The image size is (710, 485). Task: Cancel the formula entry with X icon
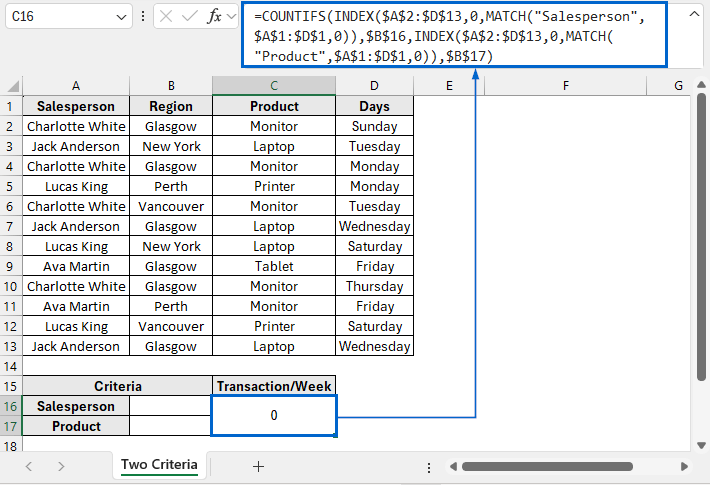tap(166, 17)
